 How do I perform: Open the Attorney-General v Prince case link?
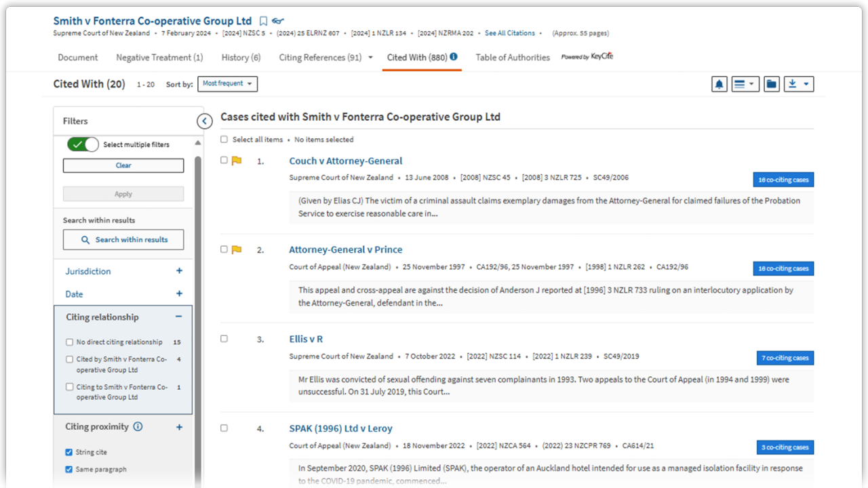tap(346, 249)
